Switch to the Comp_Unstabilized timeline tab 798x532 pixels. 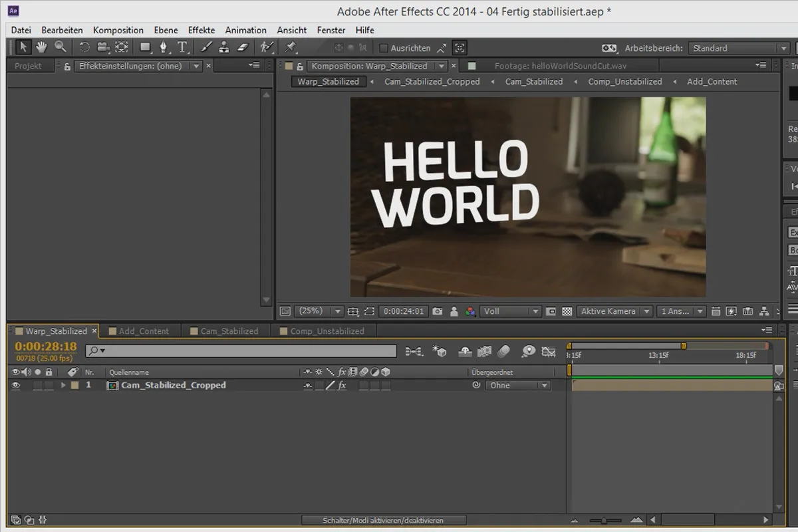pyautogui.click(x=327, y=331)
